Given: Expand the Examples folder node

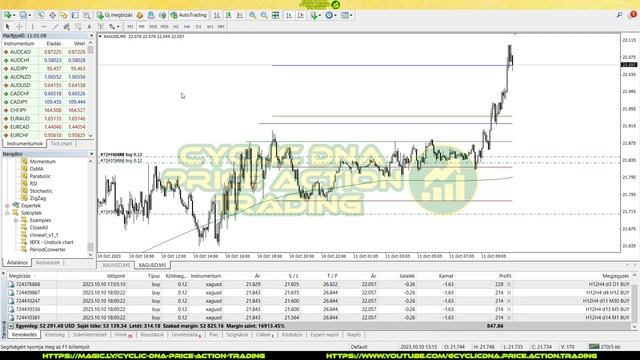Looking at the screenshot, I should 16,220.
